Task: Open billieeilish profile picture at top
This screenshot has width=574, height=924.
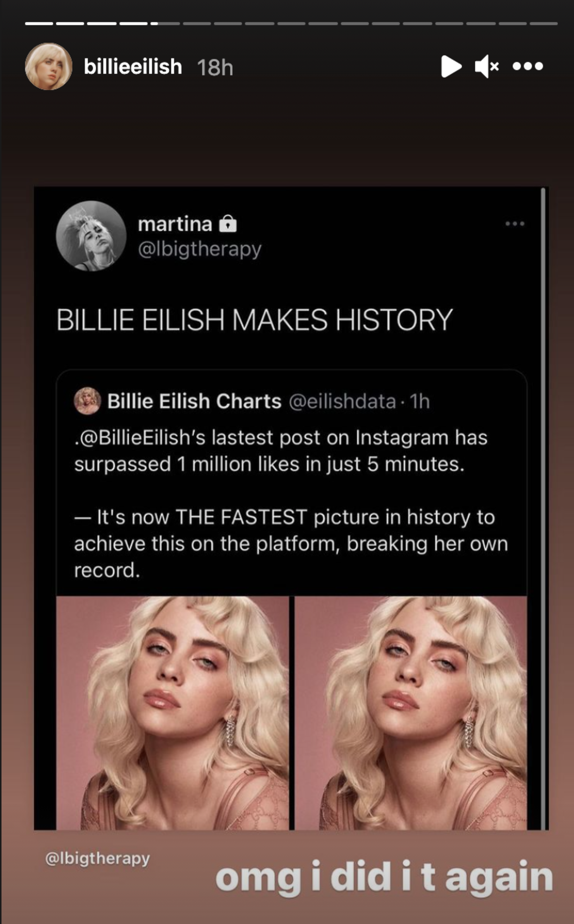Action: (48, 66)
